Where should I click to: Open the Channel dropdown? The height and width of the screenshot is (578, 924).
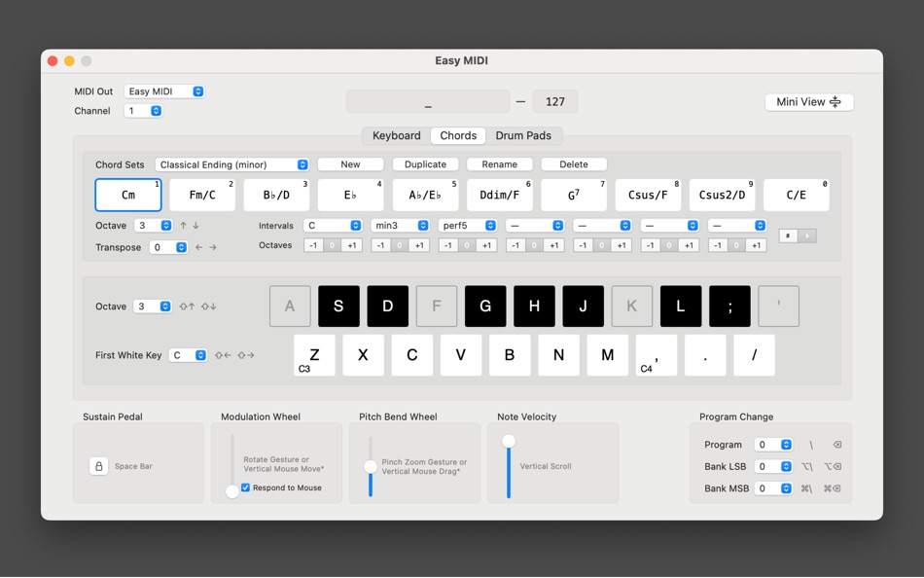click(143, 111)
